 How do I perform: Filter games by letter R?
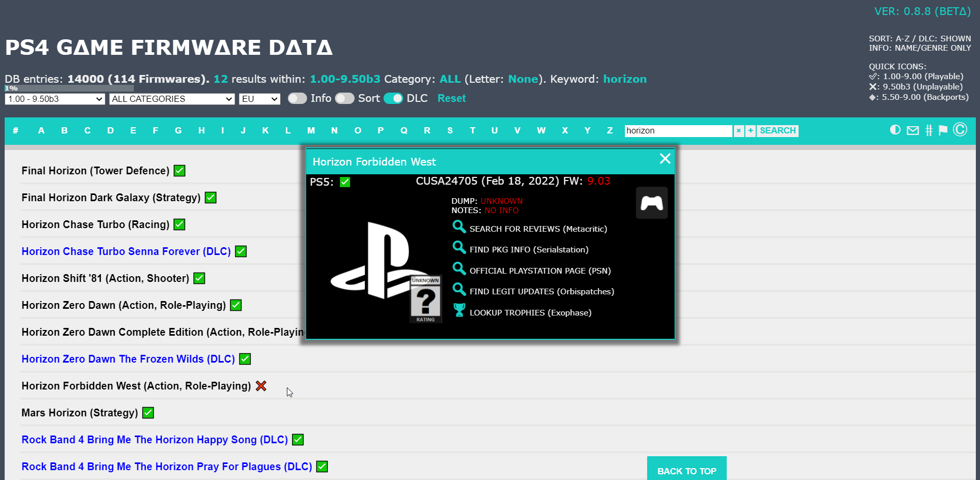point(427,130)
